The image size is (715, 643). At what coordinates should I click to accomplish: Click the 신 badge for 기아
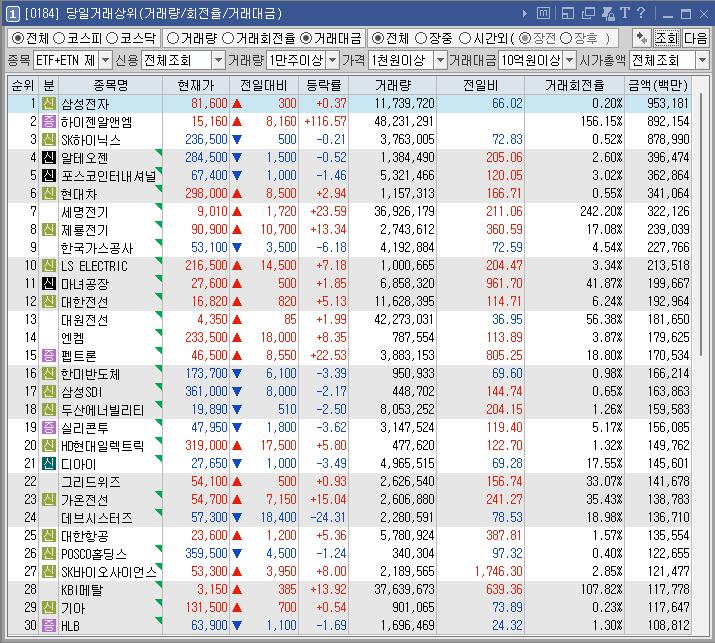coord(49,607)
